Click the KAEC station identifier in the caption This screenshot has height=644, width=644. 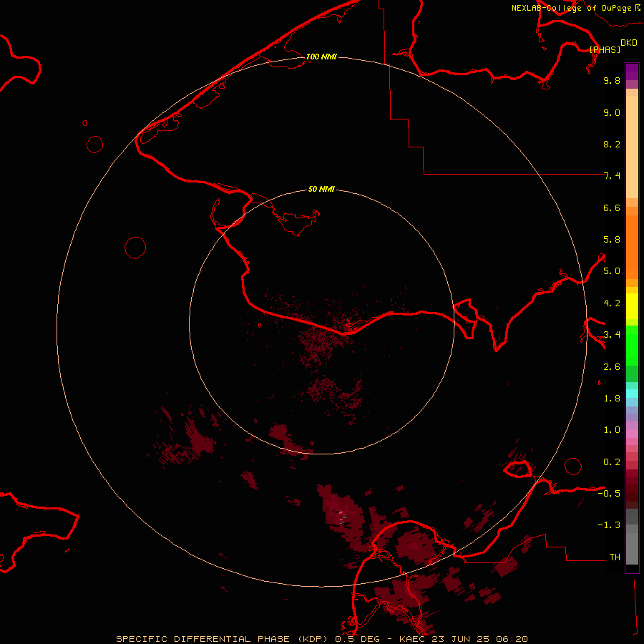click(412, 639)
